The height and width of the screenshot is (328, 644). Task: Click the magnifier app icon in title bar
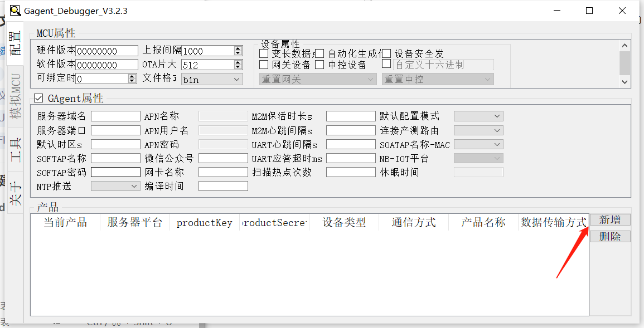click(14, 10)
